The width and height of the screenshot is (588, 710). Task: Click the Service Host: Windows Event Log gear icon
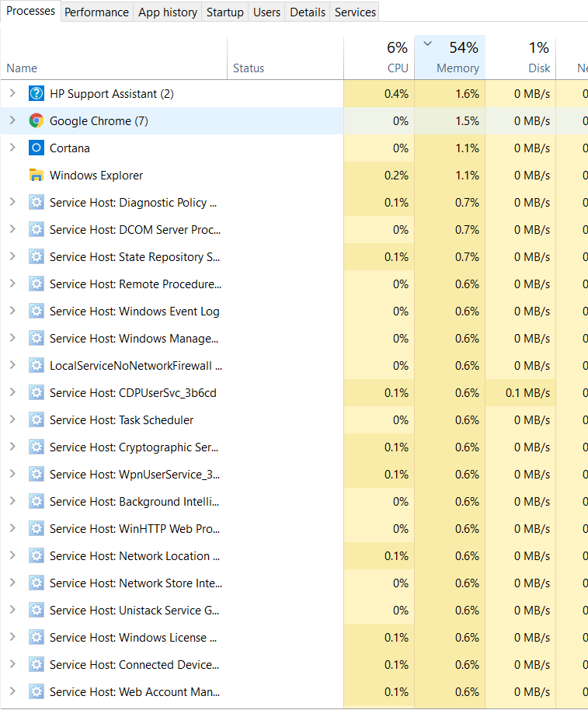click(36, 311)
